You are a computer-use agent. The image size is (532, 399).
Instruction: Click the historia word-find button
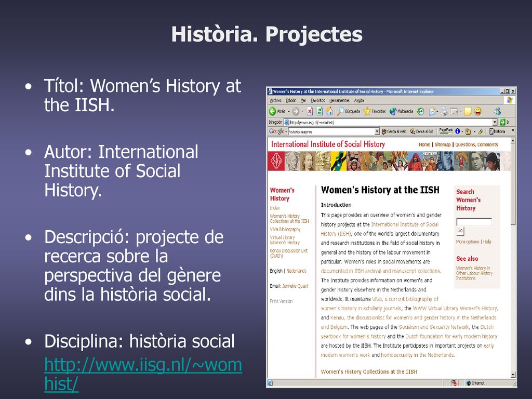coord(497,131)
